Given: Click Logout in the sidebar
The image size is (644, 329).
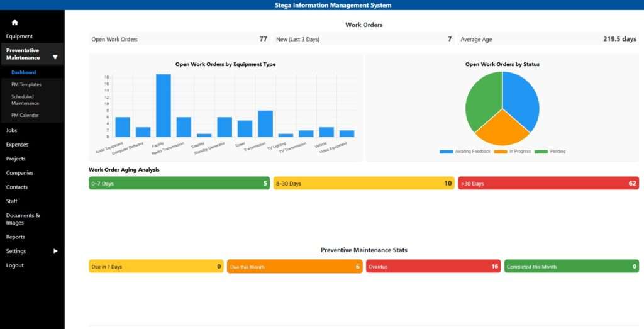Looking at the screenshot, I should click(x=15, y=265).
